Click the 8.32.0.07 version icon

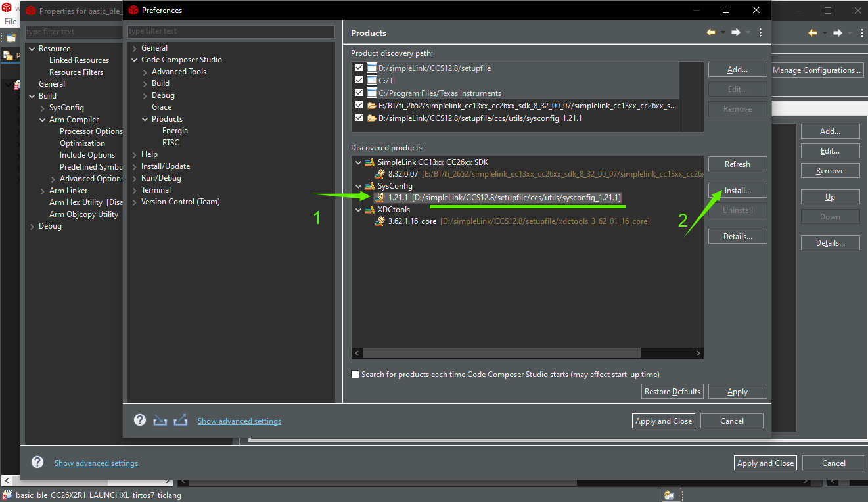click(x=380, y=174)
